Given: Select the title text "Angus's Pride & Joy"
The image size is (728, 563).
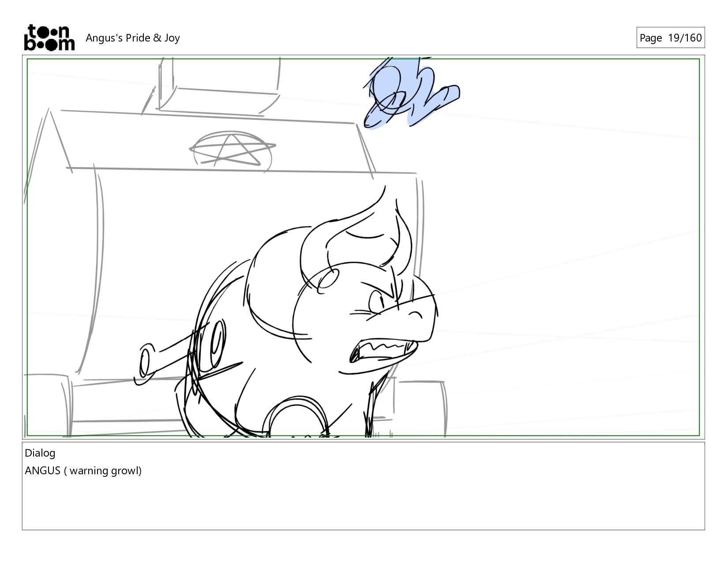Looking at the screenshot, I should (133, 38).
